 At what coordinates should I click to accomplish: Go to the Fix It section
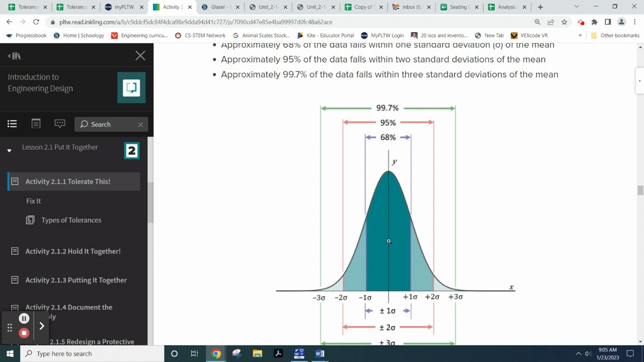click(34, 201)
